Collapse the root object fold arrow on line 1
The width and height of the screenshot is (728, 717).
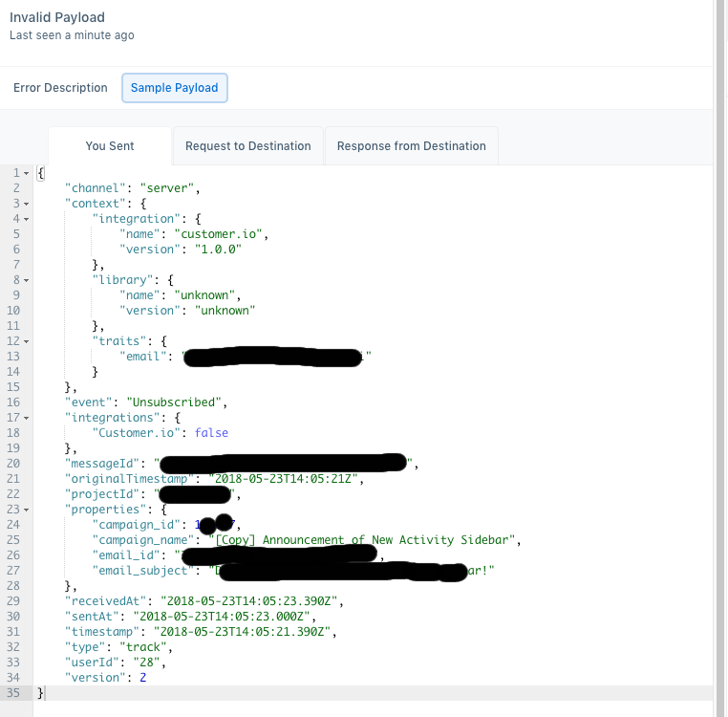point(27,173)
